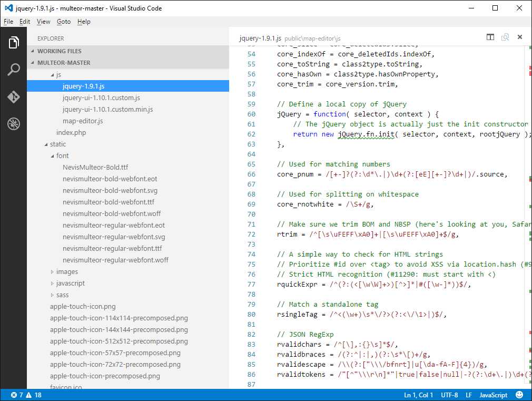Split the editor using the split icon

tap(490, 37)
